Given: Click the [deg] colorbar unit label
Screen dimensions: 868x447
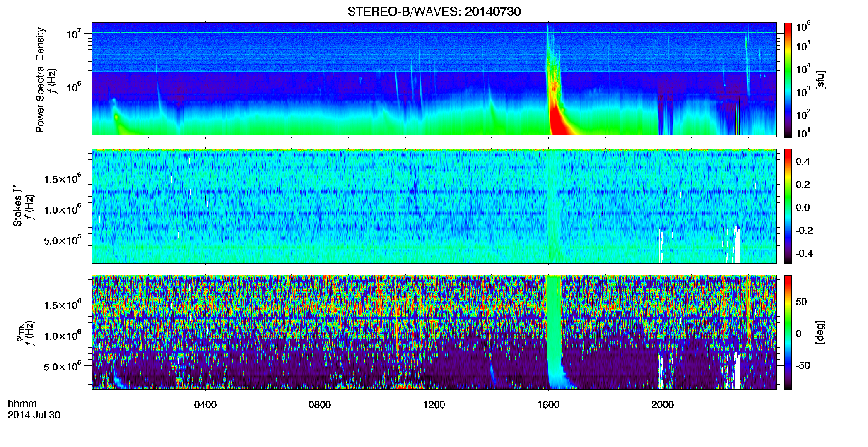Looking at the screenshot, I should 820,332.
